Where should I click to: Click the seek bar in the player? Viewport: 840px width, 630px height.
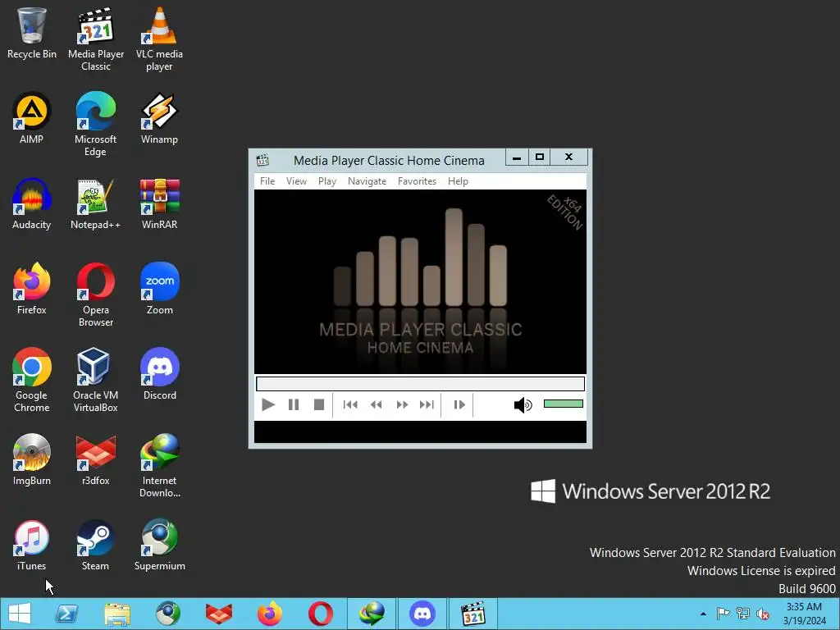[x=421, y=384]
